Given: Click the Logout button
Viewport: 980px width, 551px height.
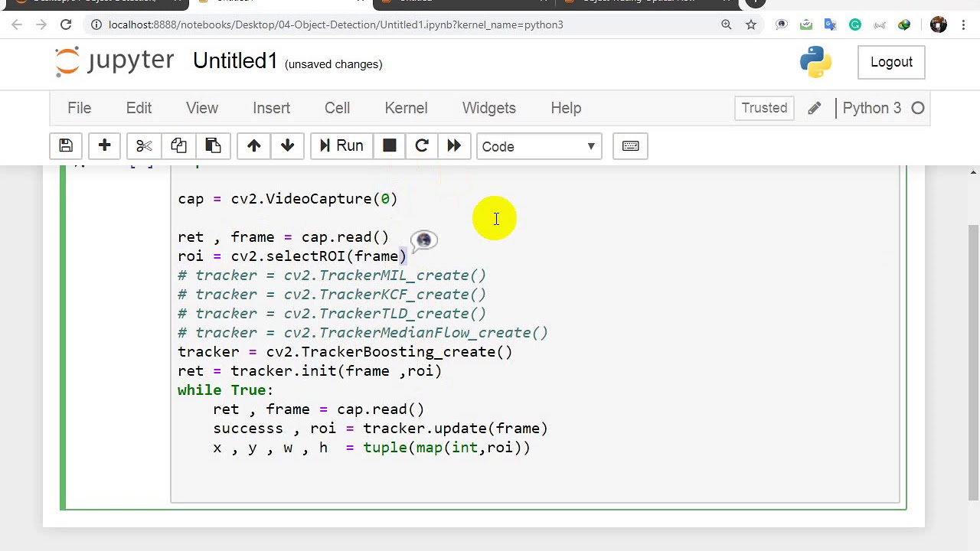Looking at the screenshot, I should pyautogui.click(x=891, y=62).
